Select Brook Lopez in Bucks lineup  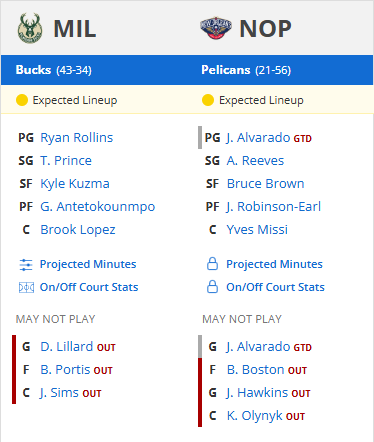pos(78,230)
